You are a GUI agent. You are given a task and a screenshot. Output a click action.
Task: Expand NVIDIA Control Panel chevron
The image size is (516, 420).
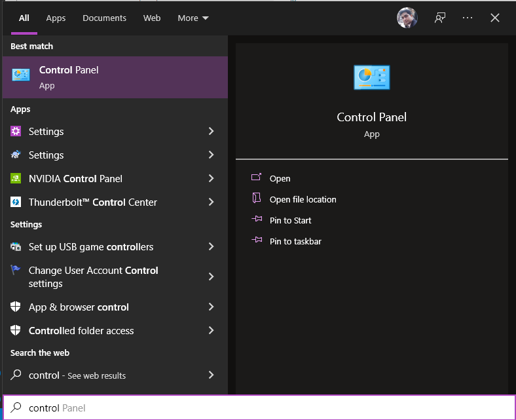click(x=211, y=179)
